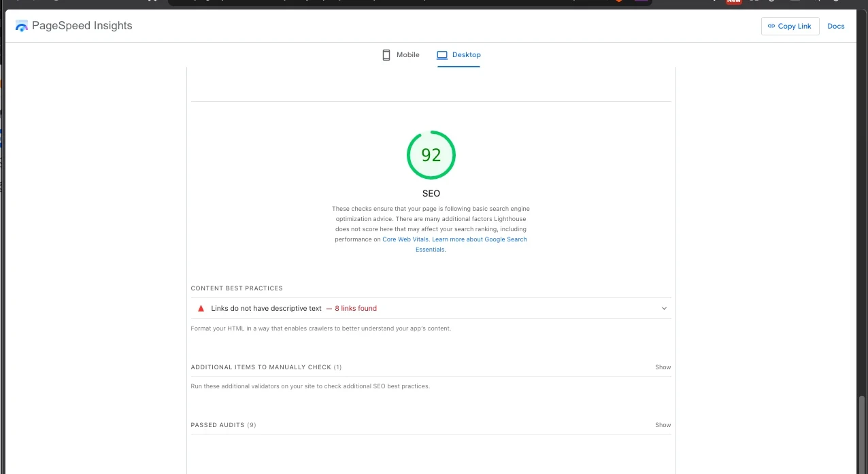Viewport: 868px width, 474px height.
Task: Click the red warning triangle icon
Action: click(x=201, y=308)
